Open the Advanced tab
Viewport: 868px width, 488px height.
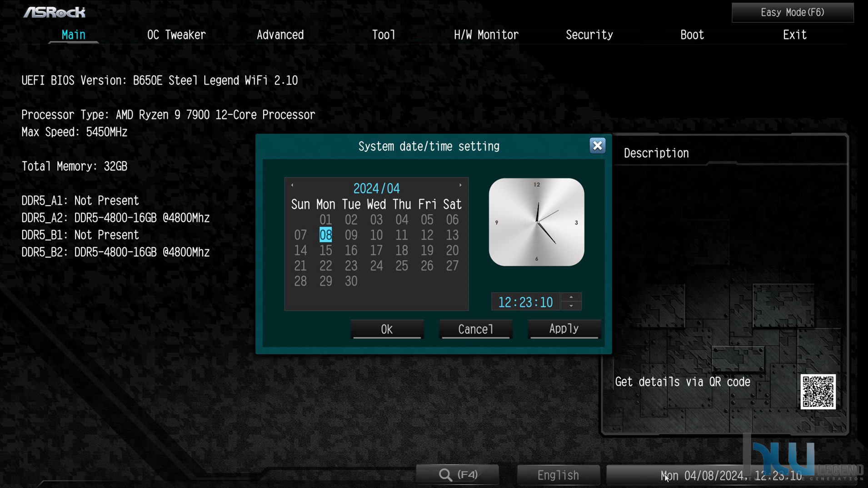[280, 35]
